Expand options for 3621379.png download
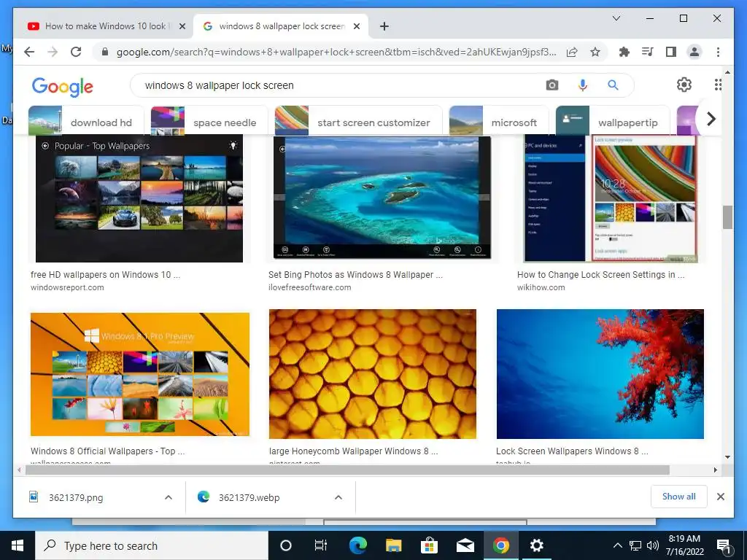The width and height of the screenshot is (747, 560). coord(169,497)
